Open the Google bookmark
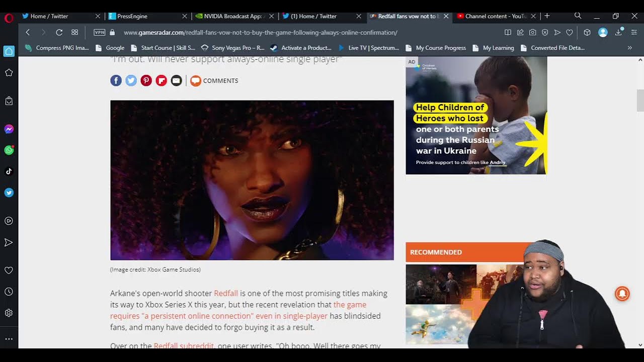This screenshot has width=644, height=362. click(110, 48)
